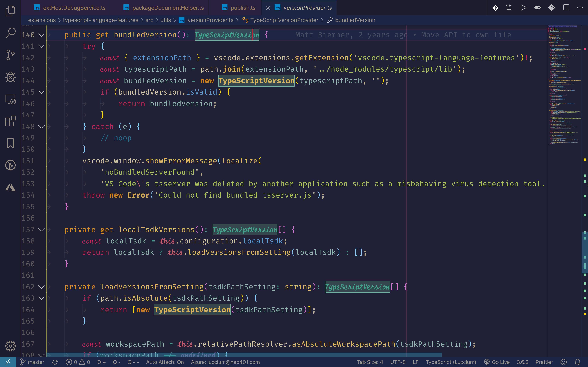Click the minimap code overview

(564, 85)
